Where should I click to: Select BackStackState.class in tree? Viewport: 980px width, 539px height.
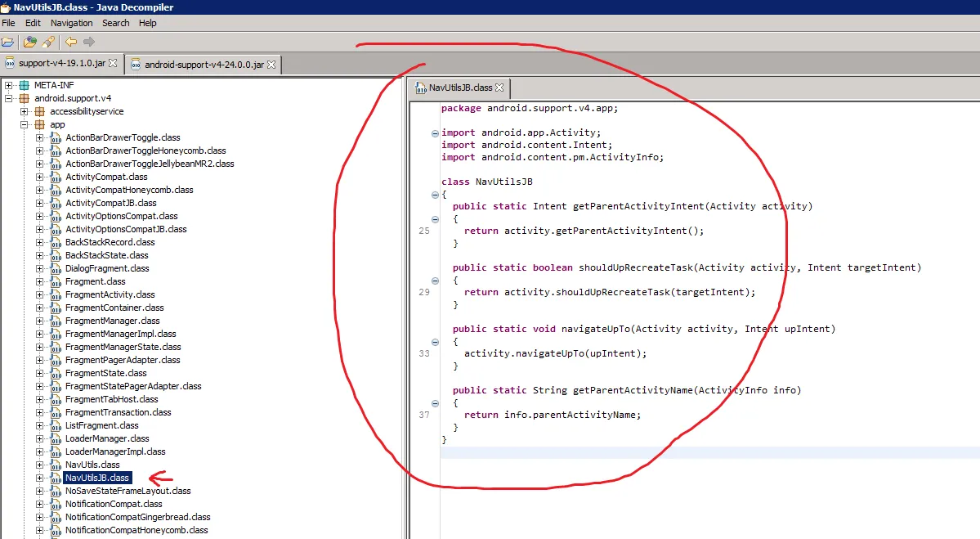pyautogui.click(x=107, y=255)
